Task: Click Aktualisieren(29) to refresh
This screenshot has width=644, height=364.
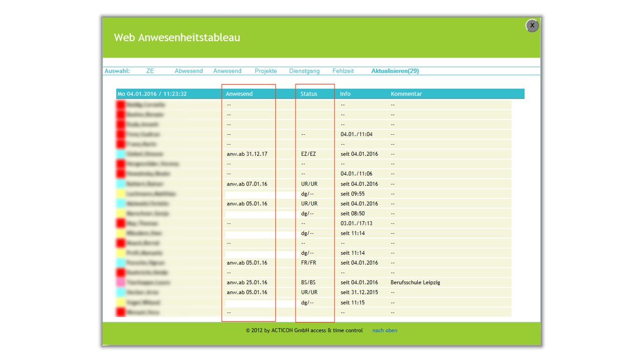Action: [395, 71]
